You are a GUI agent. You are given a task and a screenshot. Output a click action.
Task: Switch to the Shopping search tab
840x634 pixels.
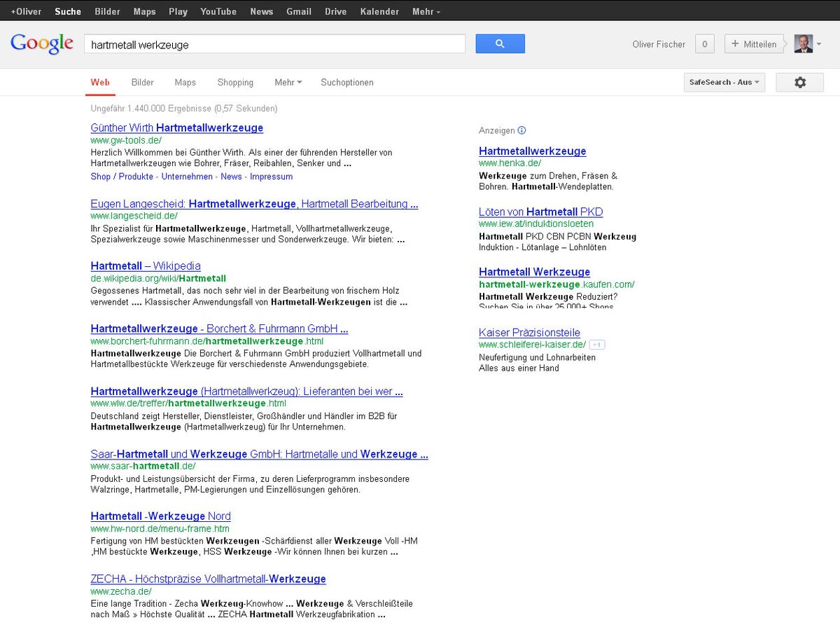click(235, 82)
